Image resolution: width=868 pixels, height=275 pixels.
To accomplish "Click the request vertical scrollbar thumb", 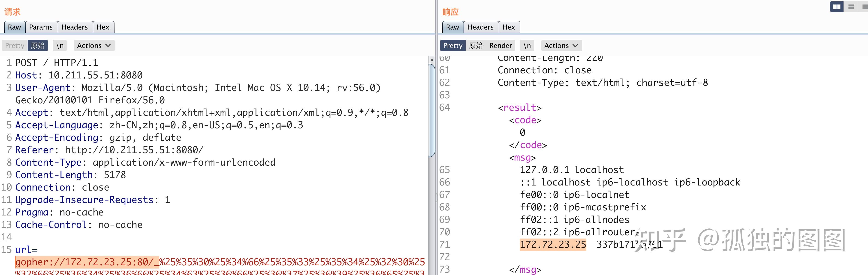I will (x=432, y=111).
